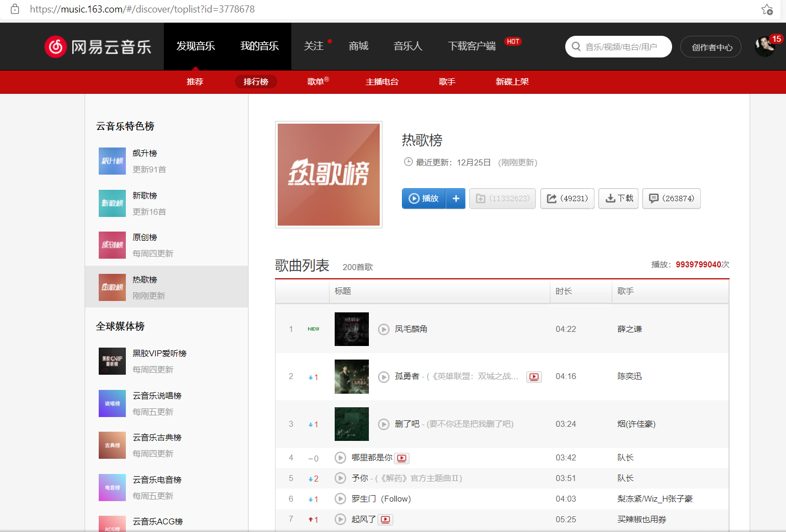
Task: Switch to the 我的音乐 tab
Action: (259, 46)
